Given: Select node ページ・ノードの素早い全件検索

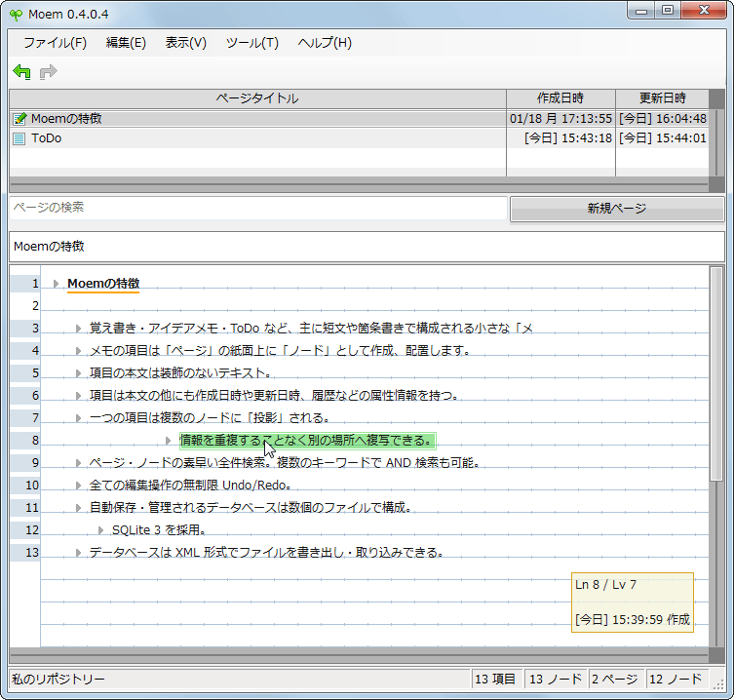Looking at the screenshot, I should click(285, 463).
